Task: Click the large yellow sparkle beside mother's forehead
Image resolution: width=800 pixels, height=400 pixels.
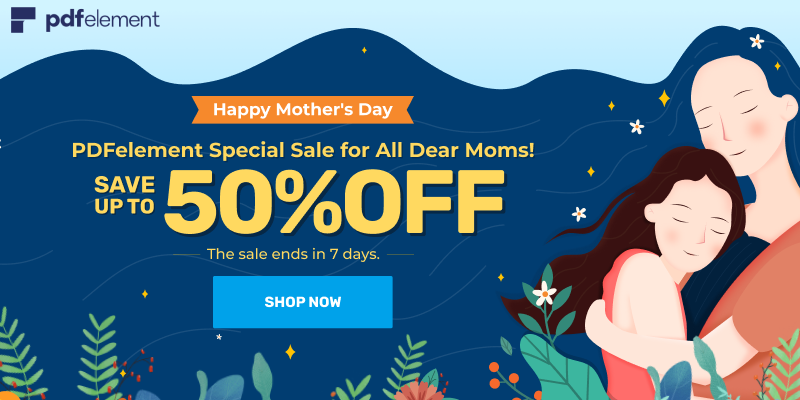Action: point(662,97)
